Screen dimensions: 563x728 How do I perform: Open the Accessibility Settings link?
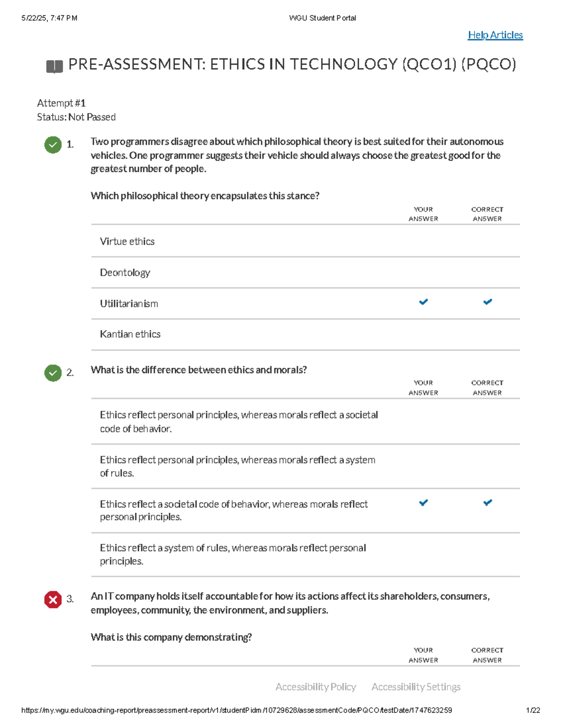(x=416, y=687)
